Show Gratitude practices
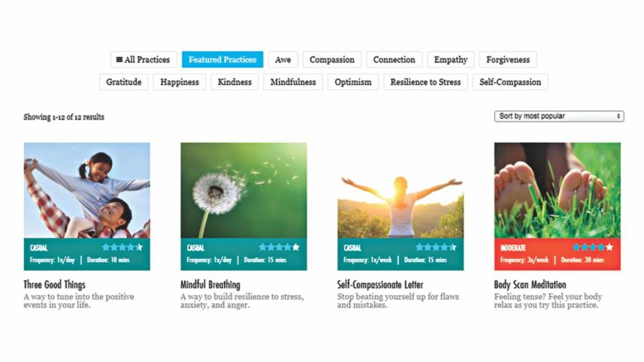This screenshot has width=644, height=362. click(x=124, y=83)
